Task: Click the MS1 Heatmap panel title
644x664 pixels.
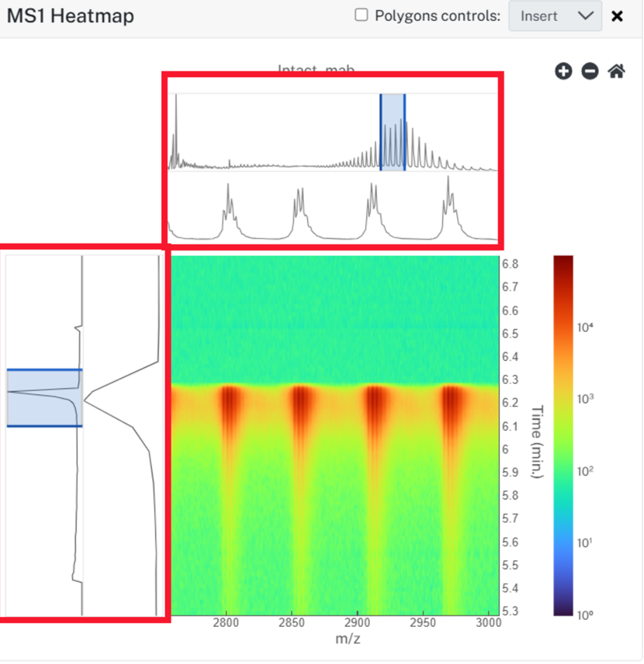Action: tap(70, 16)
